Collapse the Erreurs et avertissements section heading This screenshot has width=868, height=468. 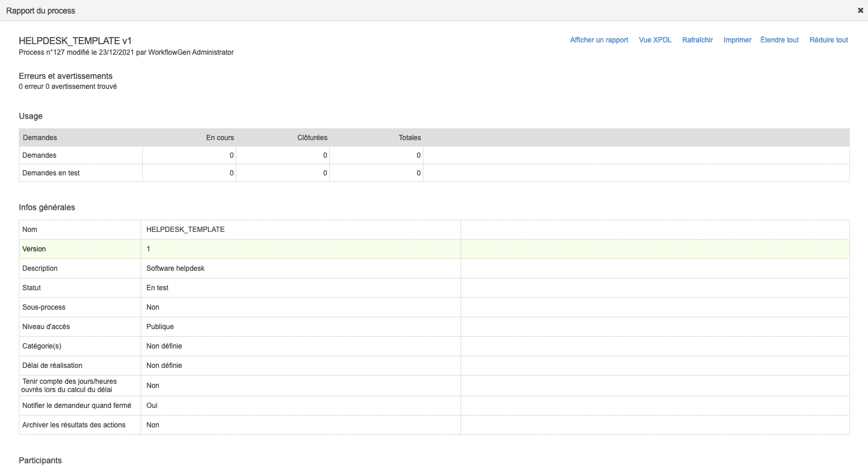[65, 76]
